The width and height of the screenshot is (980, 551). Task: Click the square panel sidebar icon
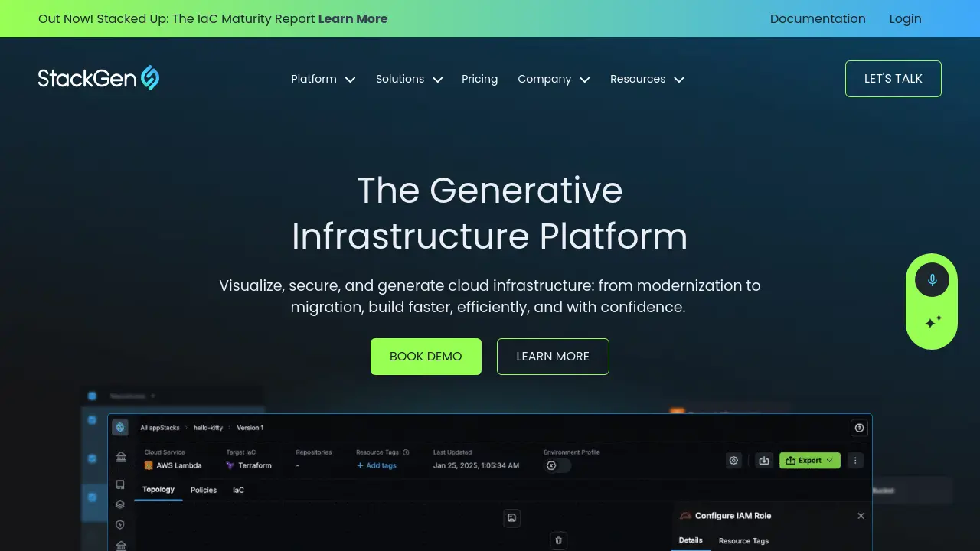click(x=120, y=484)
